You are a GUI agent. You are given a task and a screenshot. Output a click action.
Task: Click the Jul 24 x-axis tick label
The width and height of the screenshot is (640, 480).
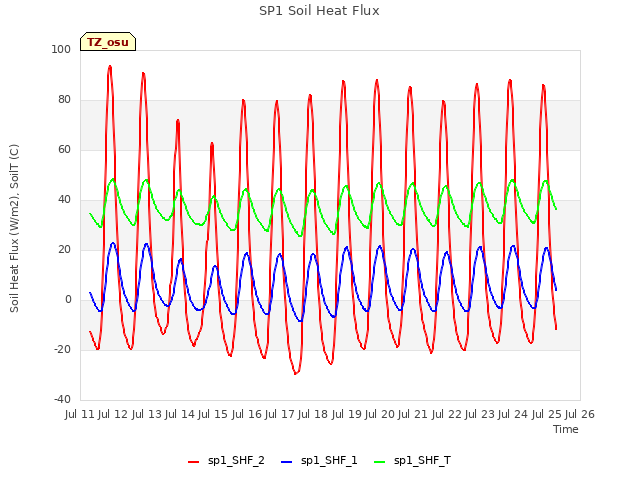tap(513, 414)
